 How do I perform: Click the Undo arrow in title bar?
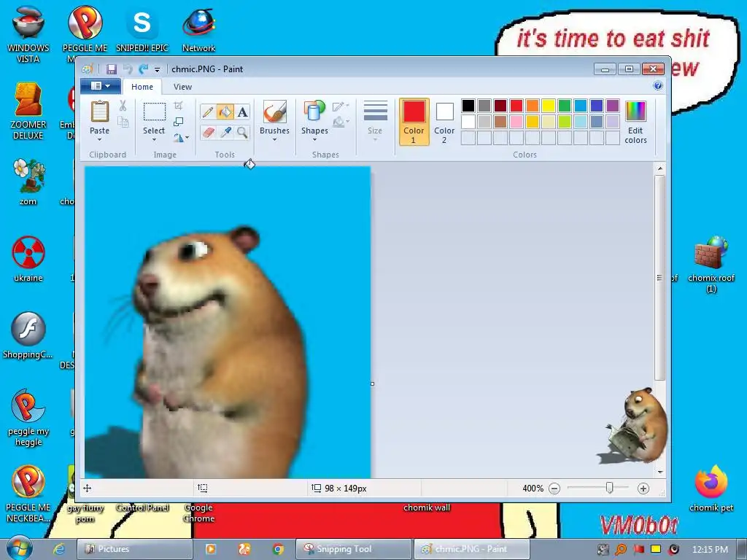tap(128, 69)
